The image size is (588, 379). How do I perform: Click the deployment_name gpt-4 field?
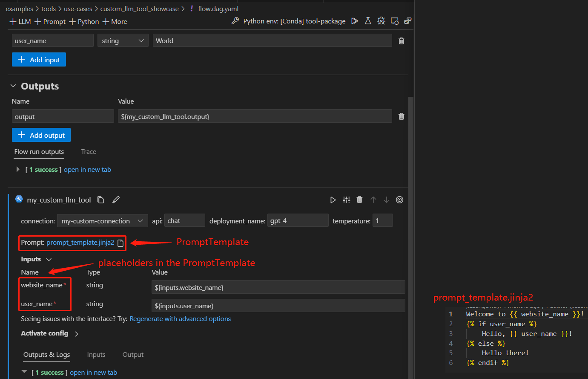[297, 221]
